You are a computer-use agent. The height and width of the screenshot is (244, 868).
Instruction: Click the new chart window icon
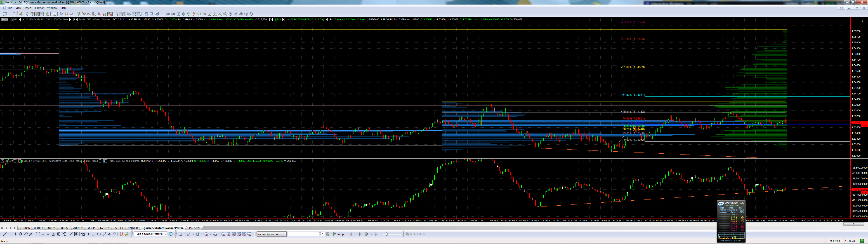[5, 14]
